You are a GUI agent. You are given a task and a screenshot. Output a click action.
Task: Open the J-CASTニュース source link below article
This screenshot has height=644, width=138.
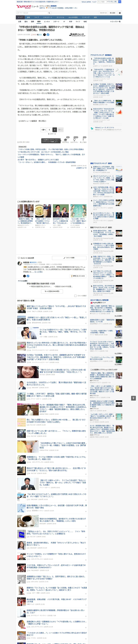click(x=81, y=168)
